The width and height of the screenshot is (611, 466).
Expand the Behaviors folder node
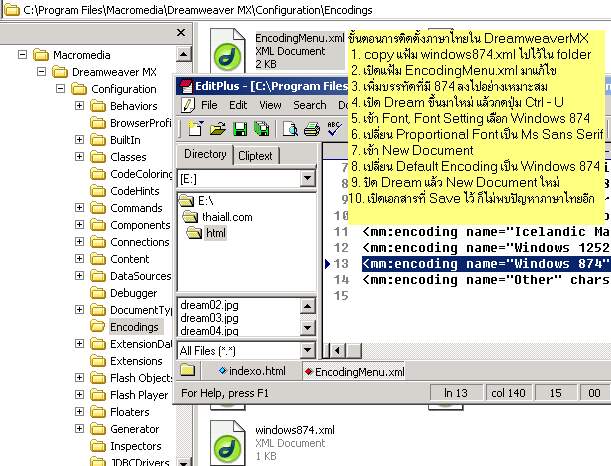79,106
